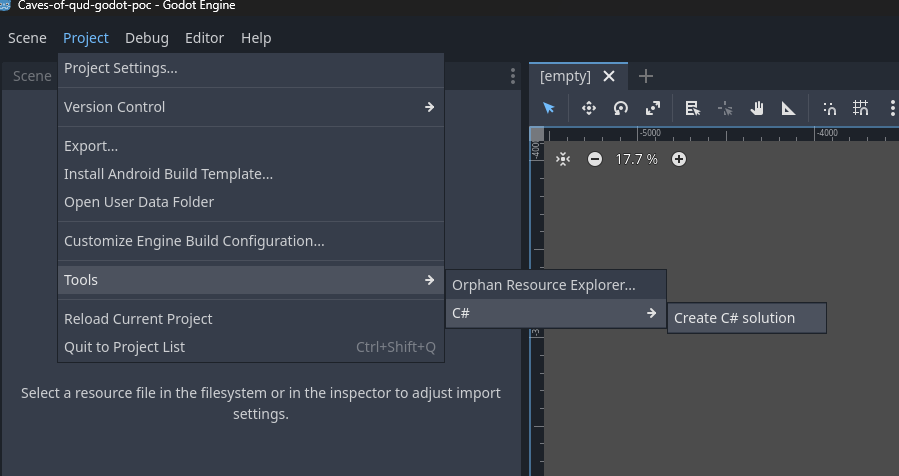Select the Select Mode arrow tool
Viewport: 899px width, 476px height.
pos(548,108)
